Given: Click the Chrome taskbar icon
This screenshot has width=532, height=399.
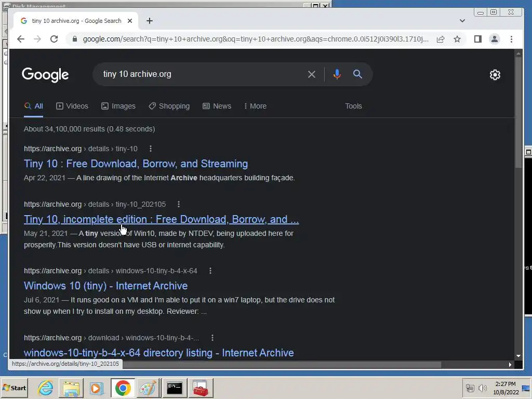Looking at the screenshot, I should click(123, 388).
